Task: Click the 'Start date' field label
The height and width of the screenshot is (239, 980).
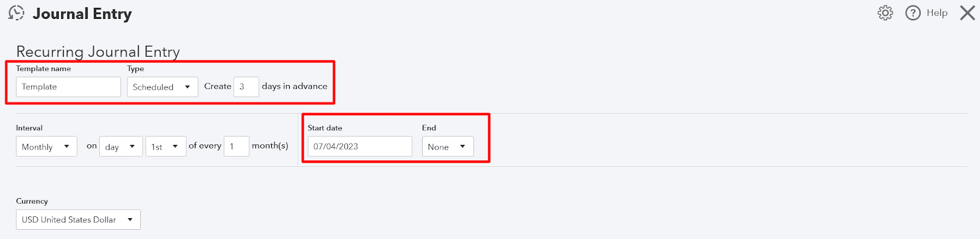Action: point(325,128)
